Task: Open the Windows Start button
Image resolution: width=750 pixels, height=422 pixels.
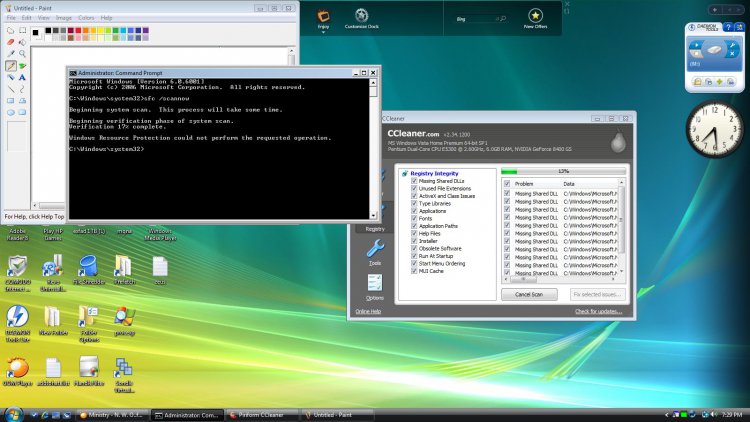Action: pyautogui.click(x=13, y=414)
